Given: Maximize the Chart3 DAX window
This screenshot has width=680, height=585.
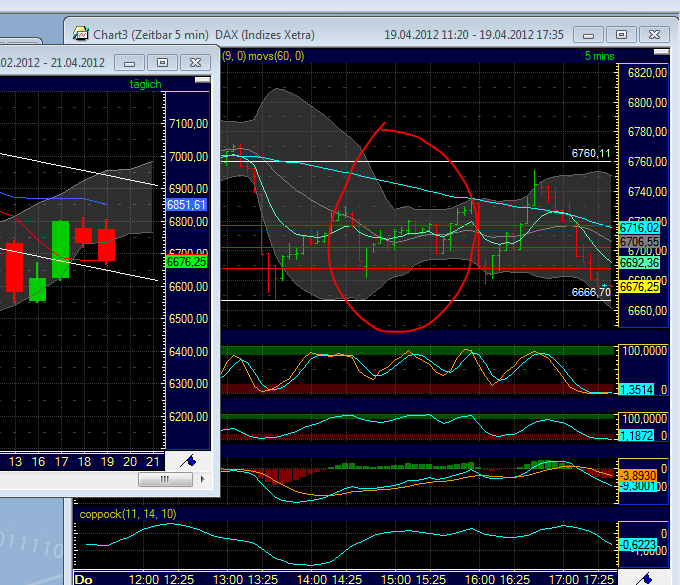Looking at the screenshot, I should (x=621, y=35).
